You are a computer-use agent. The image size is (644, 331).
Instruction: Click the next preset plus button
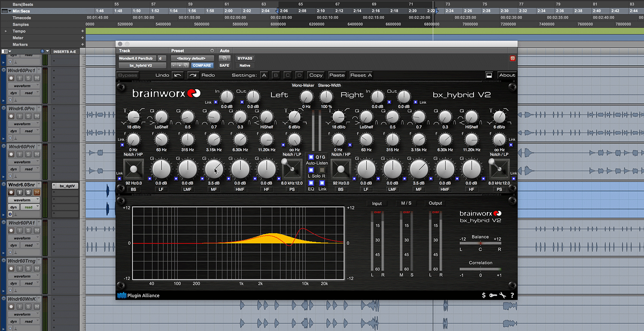(x=180, y=65)
